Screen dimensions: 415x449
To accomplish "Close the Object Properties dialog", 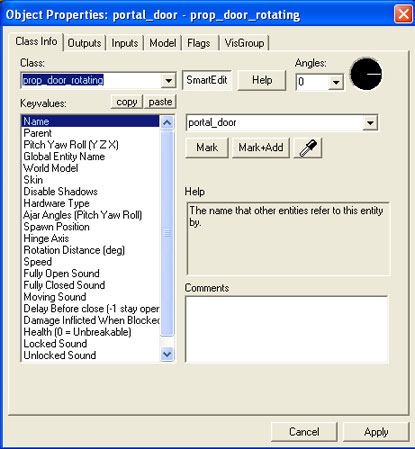I will click(x=403, y=14).
